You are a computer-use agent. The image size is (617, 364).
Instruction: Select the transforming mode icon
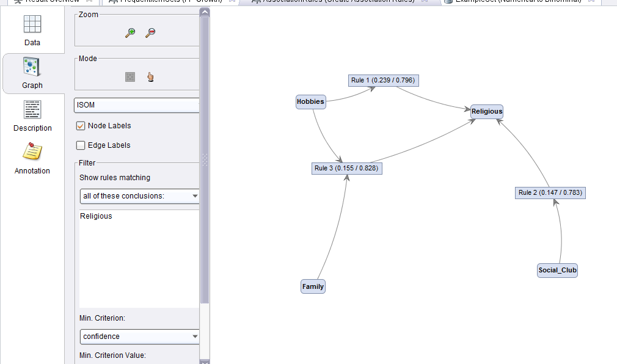(130, 77)
